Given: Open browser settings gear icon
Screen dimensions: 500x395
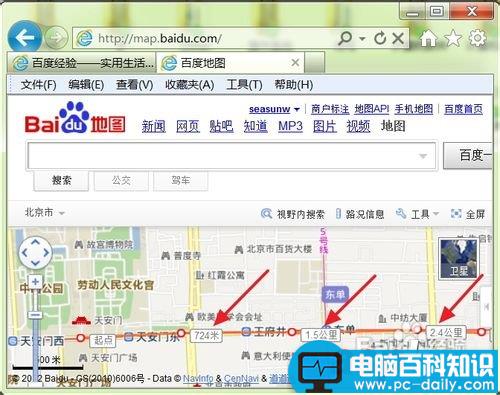Looking at the screenshot, I should point(477,38).
